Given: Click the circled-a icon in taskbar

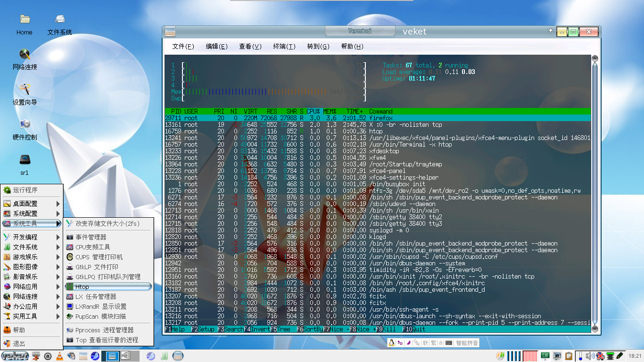Looking at the screenshot, I should [x=48, y=356].
